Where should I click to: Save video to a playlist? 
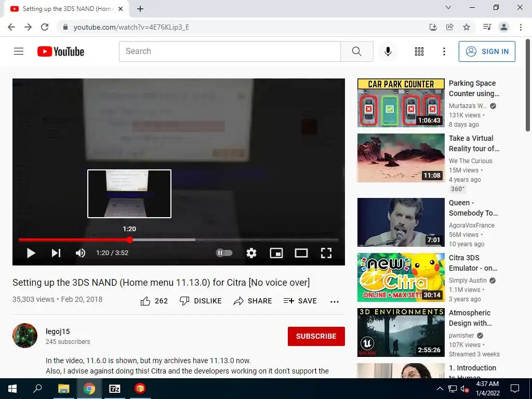[300, 301]
